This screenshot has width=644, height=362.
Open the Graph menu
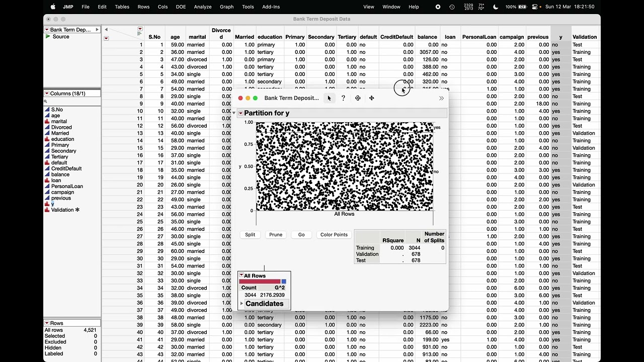pos(226,7)
